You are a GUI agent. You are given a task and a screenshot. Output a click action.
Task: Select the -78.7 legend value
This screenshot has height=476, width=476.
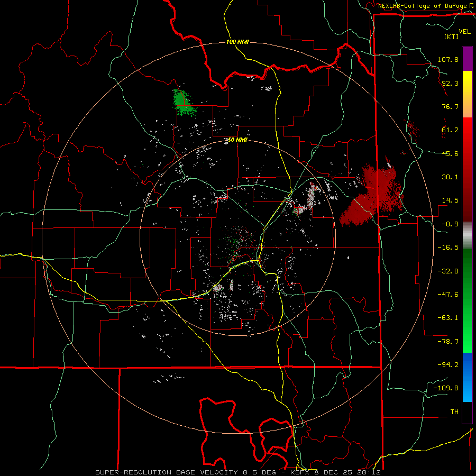tap(448, 342)
